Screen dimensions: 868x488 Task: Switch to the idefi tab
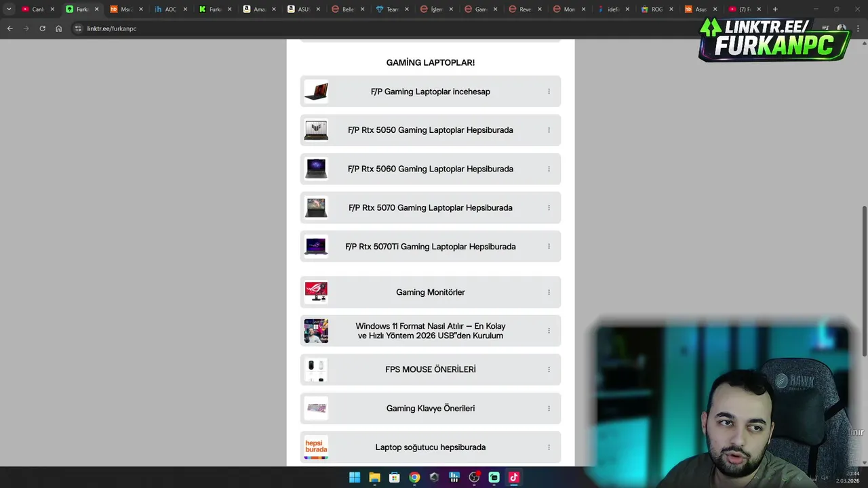tap(613, 9)
